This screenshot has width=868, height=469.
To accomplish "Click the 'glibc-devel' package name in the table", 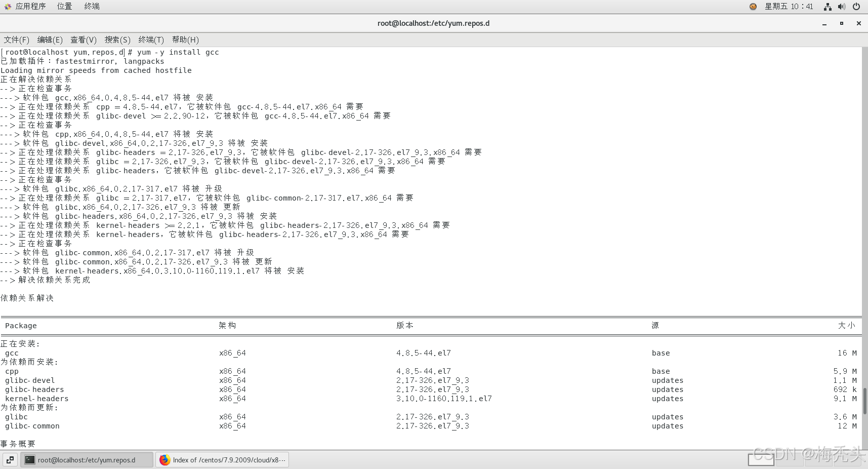I will pyautogui.click(x=30, y=380).
